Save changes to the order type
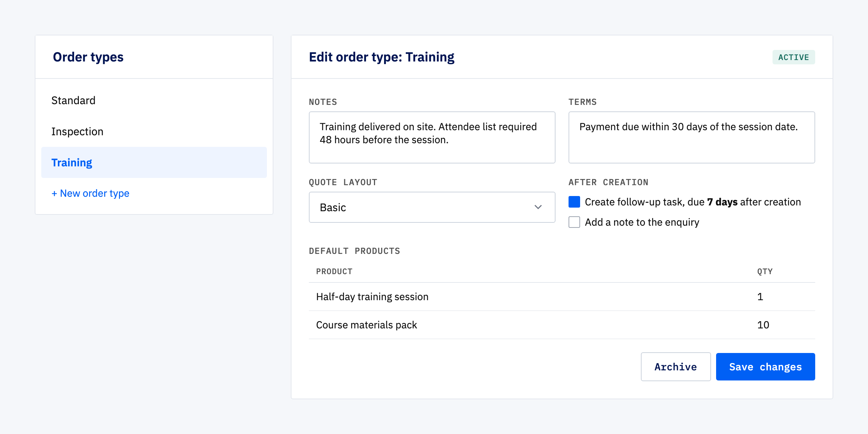868x434 pixels. click(x=765, y=367)
